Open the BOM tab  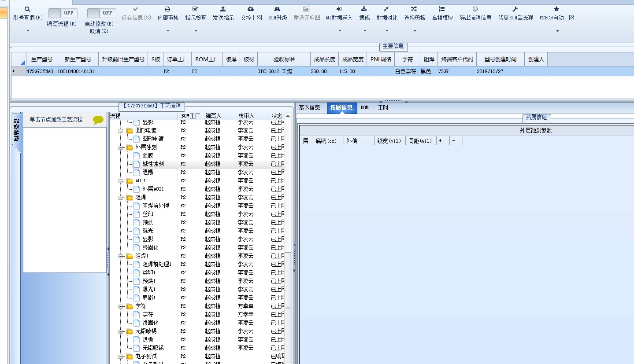pyautogui.click(x=364, y=108)
